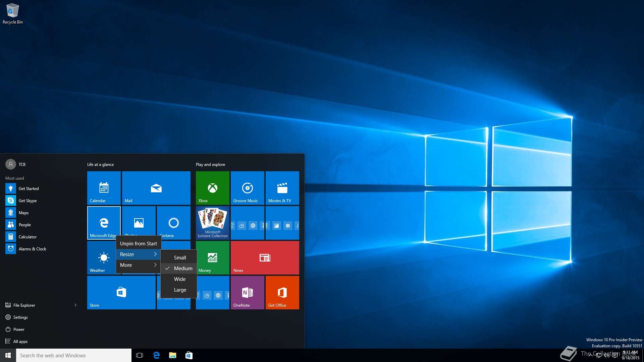This screenshot has height=362, width=644.
Task: Open Task View on the taskbar
Action: pyautogui.click(x=140, y=355)
